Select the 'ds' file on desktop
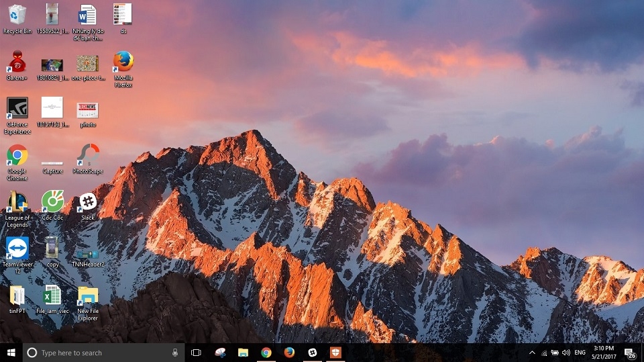The height and width of the screenshot is (362, 644). [123, 19]
